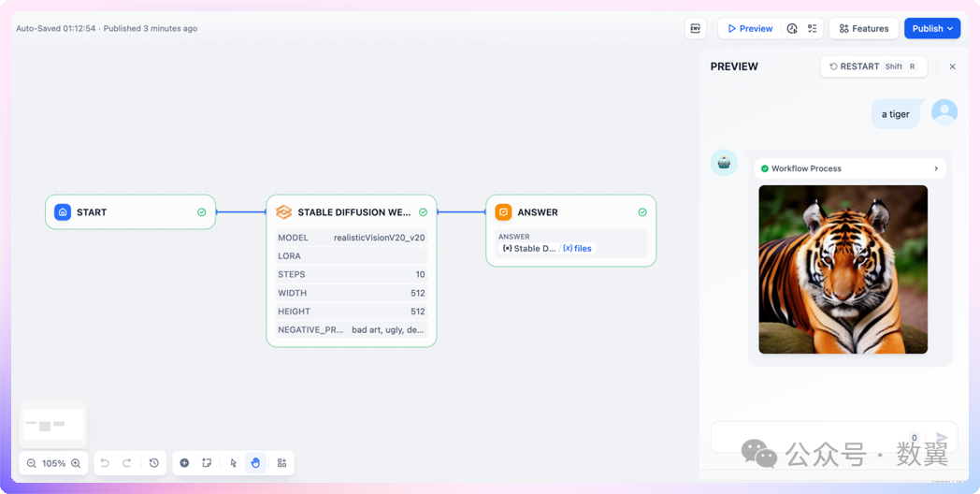980x494 pixels.
Task: Click the 'a tiger' user message bubble
Action: 896,114
